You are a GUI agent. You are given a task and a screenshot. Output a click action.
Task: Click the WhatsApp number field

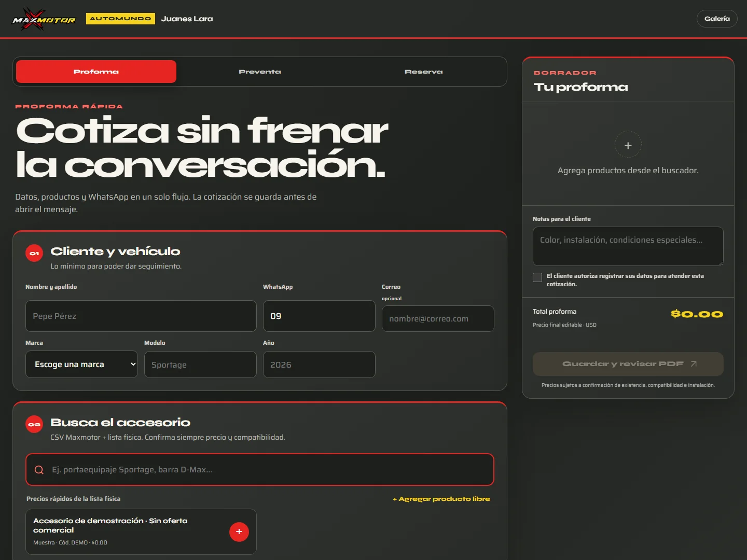click(319, 316)
